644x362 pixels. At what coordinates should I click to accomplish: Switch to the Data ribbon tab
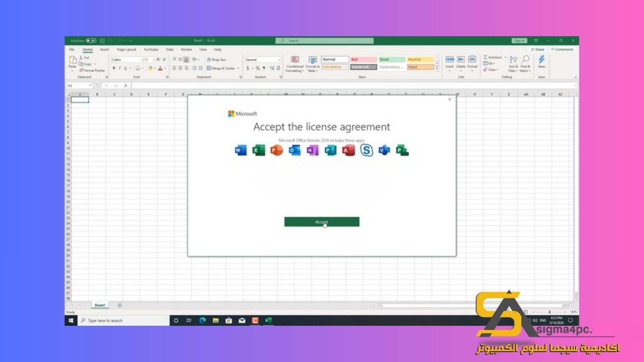(170, 50)
